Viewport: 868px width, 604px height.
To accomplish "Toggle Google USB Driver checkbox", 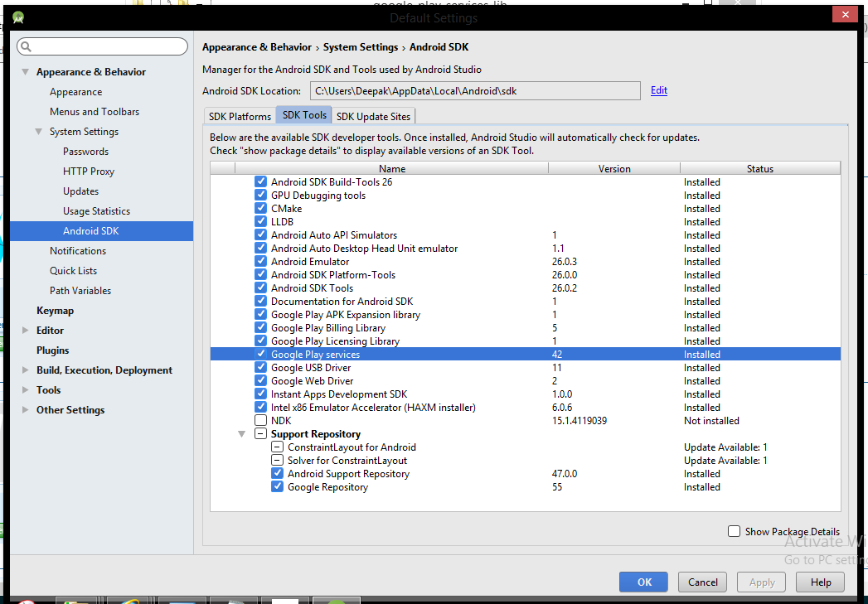I will click(261, 367).
